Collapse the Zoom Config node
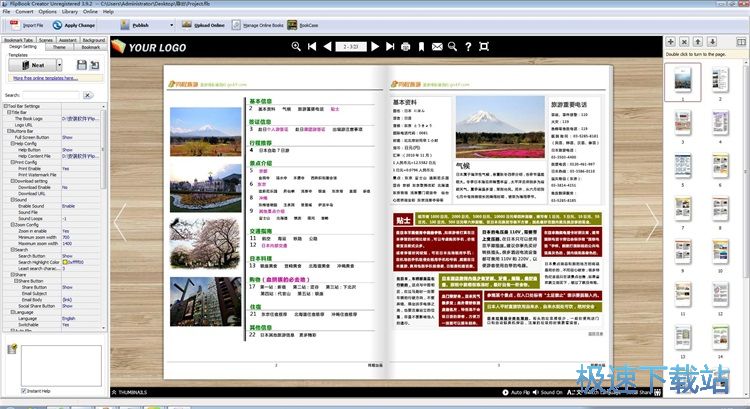Viewport: 750px width, 409px height. coord(12,225)
